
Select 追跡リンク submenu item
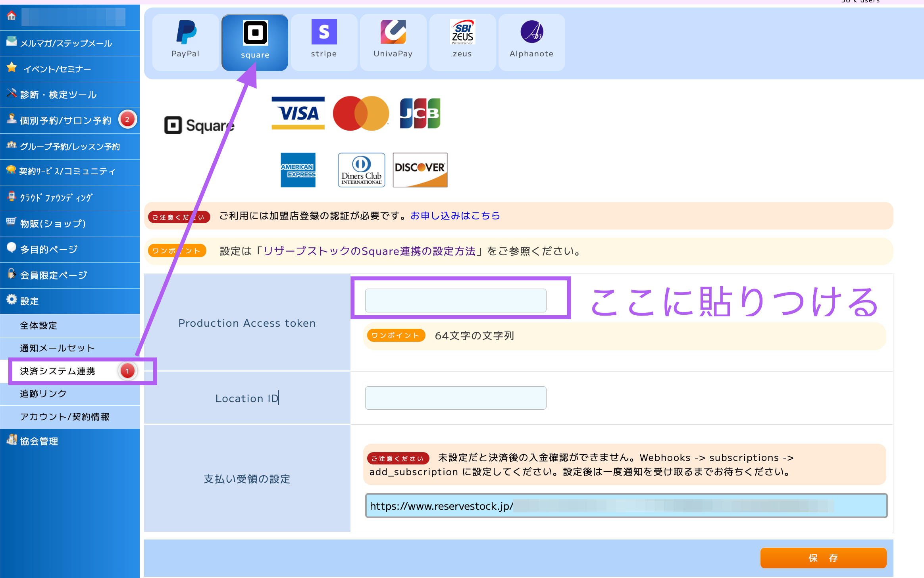[x=70, y=394]
